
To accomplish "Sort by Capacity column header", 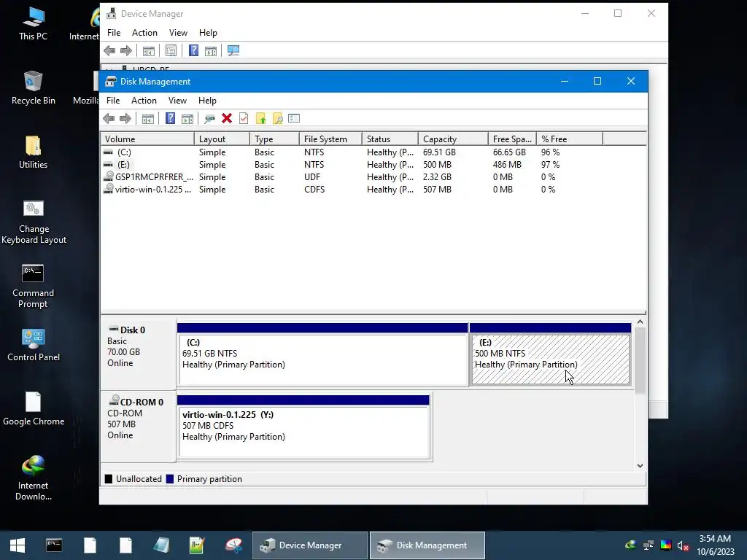I will [x=453, y=139].
